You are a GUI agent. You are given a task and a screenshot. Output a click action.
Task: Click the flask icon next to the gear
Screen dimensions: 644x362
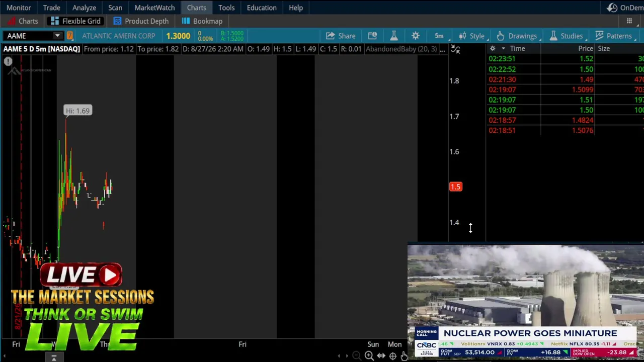tap(394, 36)
